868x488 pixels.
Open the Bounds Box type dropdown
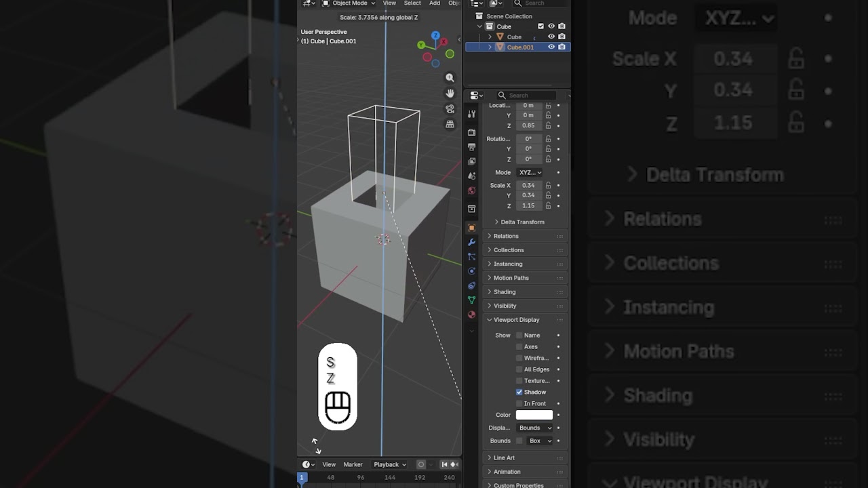pyautogui.click(x=540, y=441)
